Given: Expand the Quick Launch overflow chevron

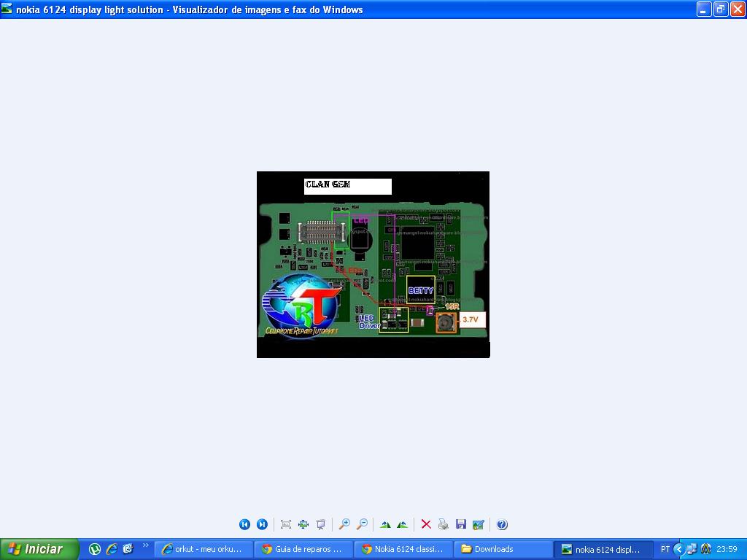Looking at the screenshot, I should tap(145, 545).
